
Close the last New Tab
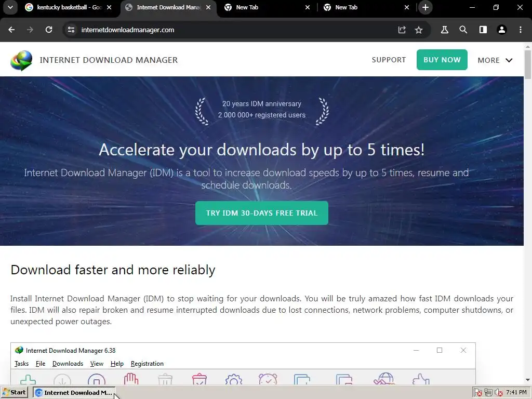pos(406,7)
